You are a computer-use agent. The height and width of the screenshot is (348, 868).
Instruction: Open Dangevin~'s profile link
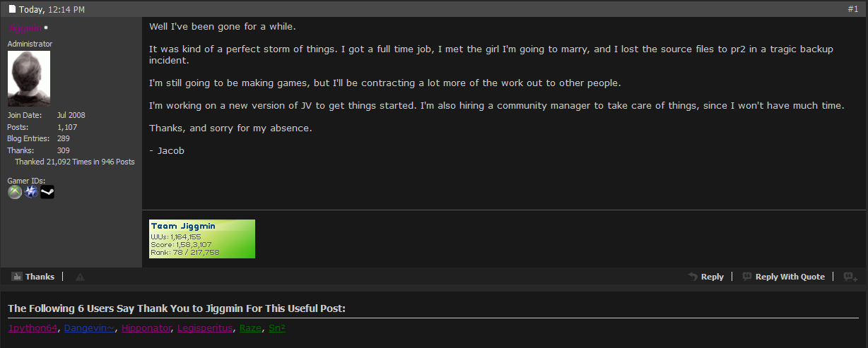[x=89, y=328]
